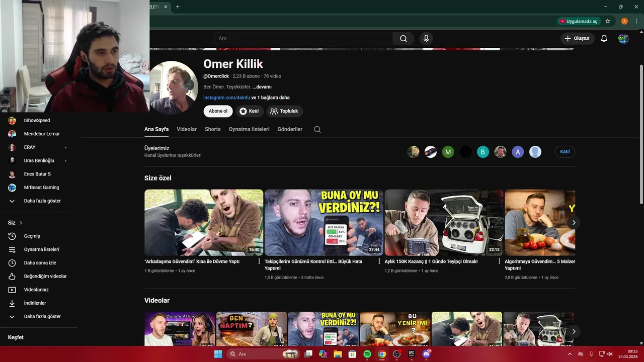Click the search magnifier button beside the Ara field

(404, 39)
